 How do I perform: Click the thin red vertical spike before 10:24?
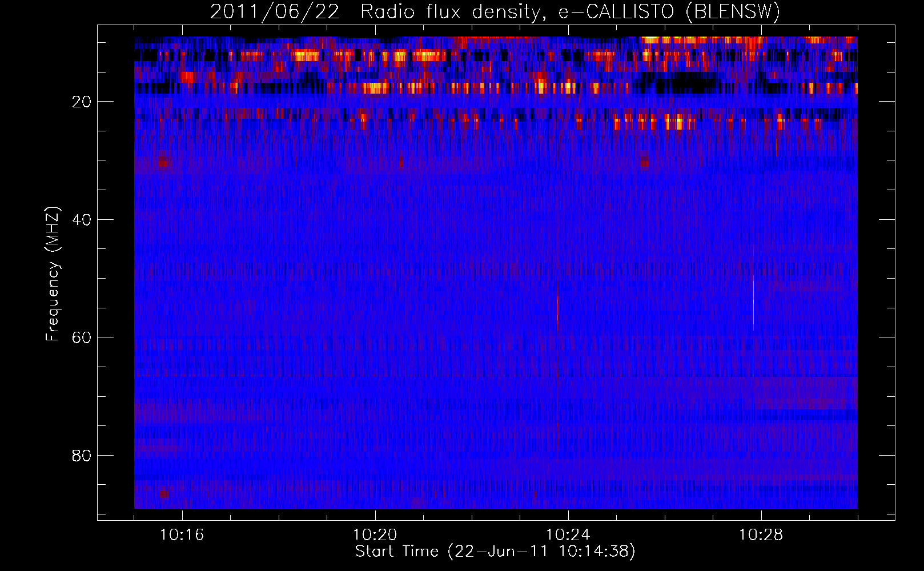click(x=557, y=305)
